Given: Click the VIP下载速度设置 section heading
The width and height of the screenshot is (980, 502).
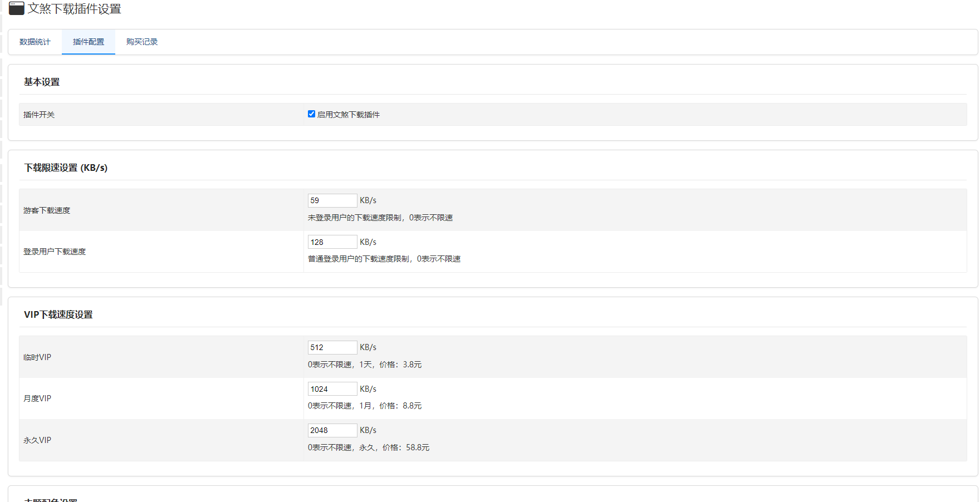Looking at the screenshot, I should [58, 314].
